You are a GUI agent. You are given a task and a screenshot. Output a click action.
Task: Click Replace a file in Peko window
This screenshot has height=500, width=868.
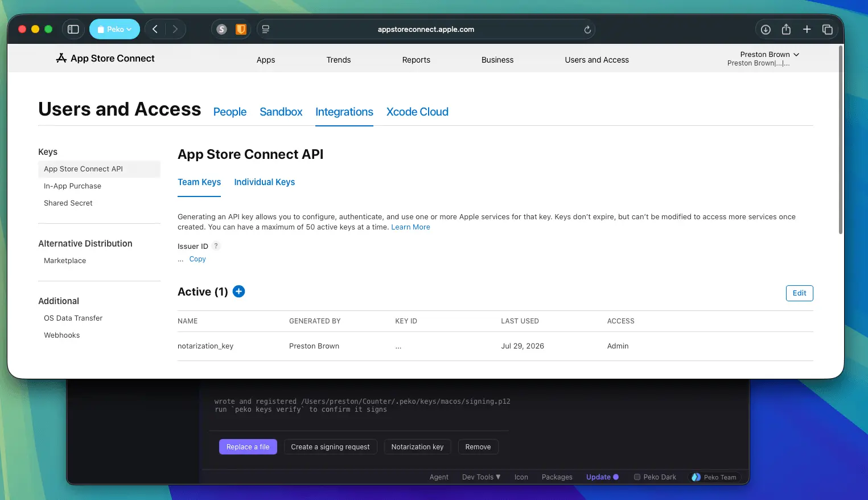248,447
